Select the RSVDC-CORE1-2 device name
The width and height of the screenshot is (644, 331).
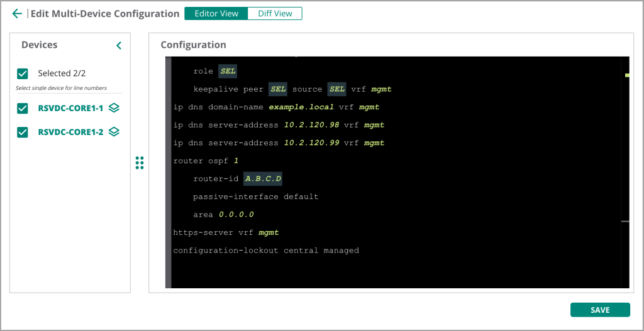click(70, 132)
